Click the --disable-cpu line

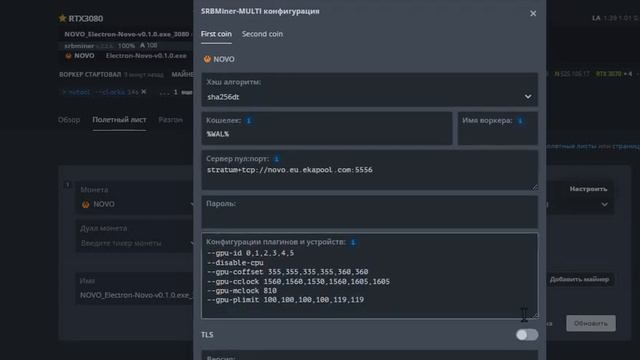click(x=235, y=262)
